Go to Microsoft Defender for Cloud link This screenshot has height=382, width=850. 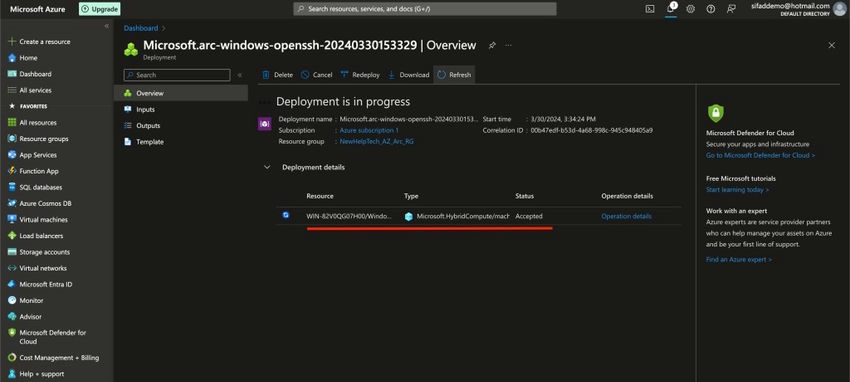(x=761, y=156)
